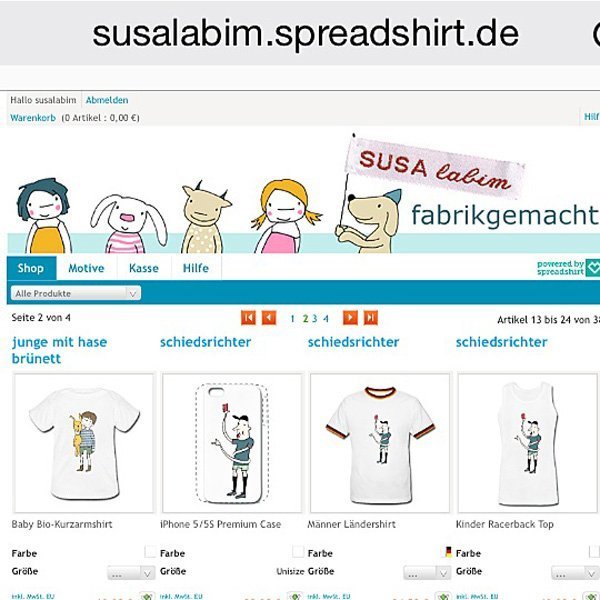
Task: Jump to last page orange arrow
Action: click(370, 318)
